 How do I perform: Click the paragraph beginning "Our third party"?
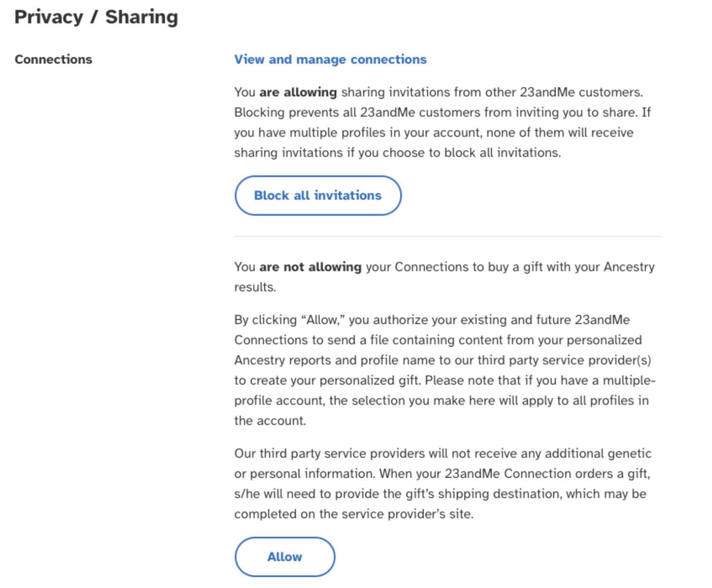[x=442, y=484]
